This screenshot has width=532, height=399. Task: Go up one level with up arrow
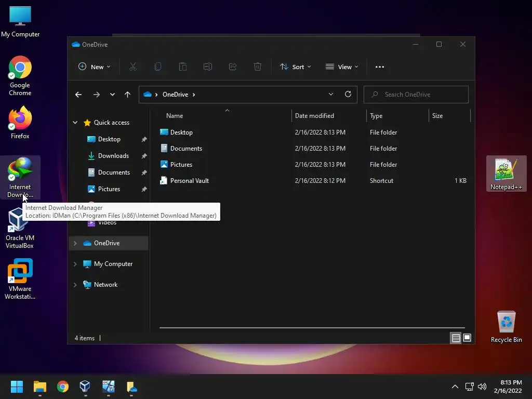point(128,95)
